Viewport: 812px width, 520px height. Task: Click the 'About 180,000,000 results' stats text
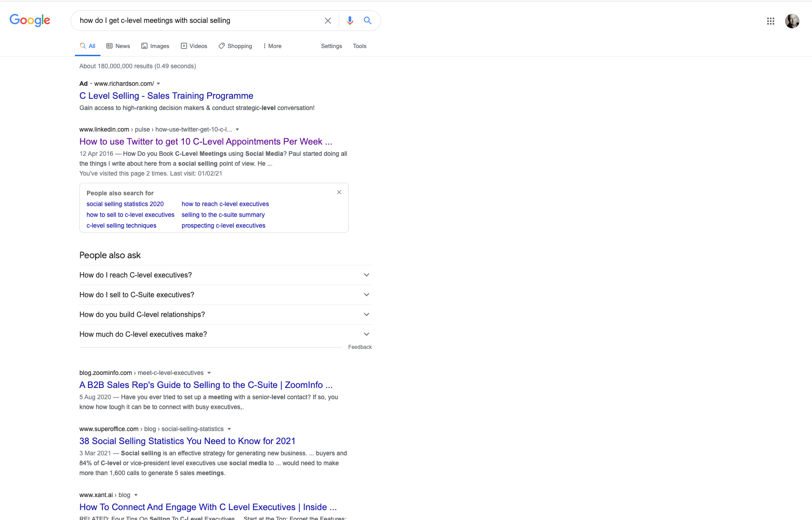[138, 66]
